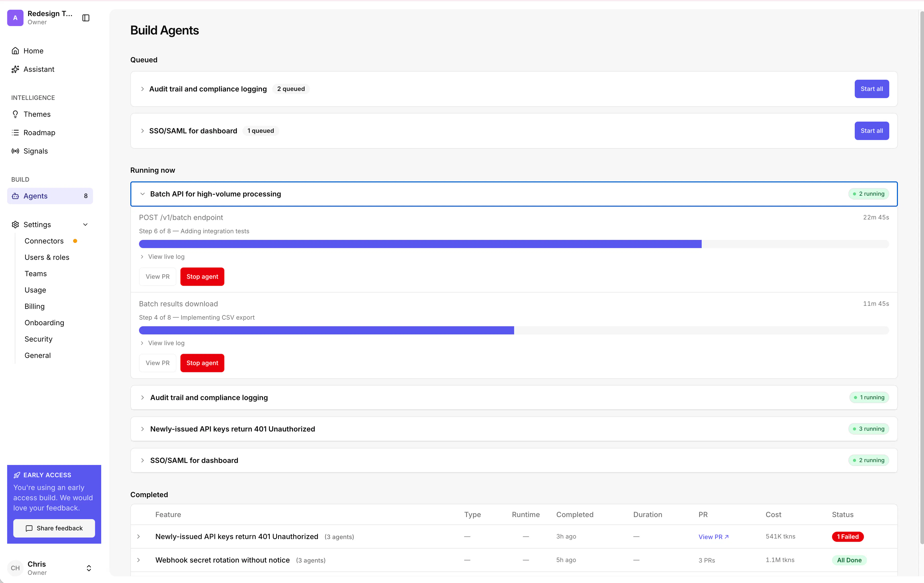Image resolution: width=924 pixels, height=583 pixels.
Task: Click the Home house icon
Action: tap(15, 51)
